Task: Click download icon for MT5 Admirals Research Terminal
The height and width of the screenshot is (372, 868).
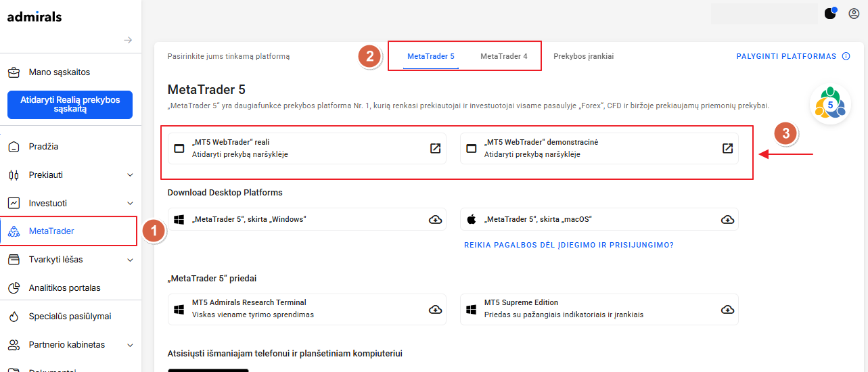Action: click(x=436, y=310)
